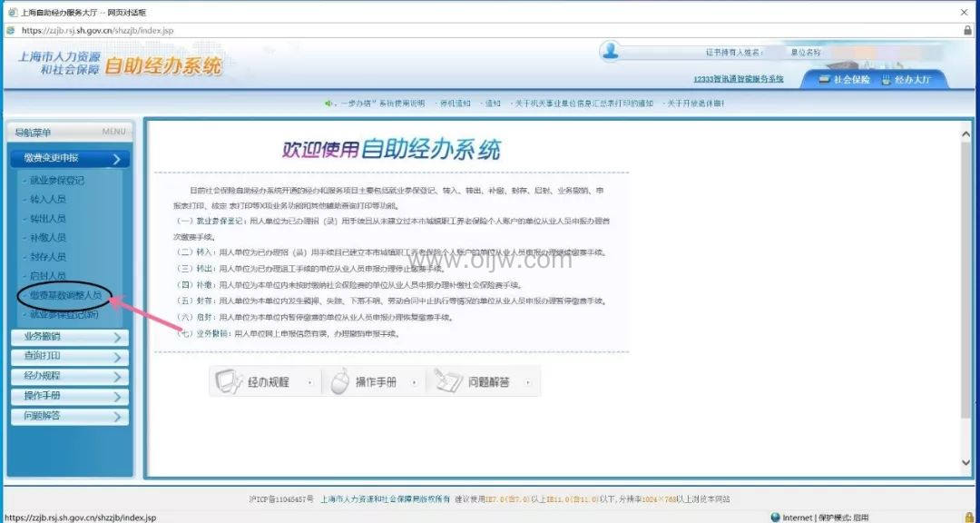Image resolution: width=980 pixels, height=523 pixels.
Task: Open 缴费基数调整人员 in sidebar
Action: pos(64,295)
